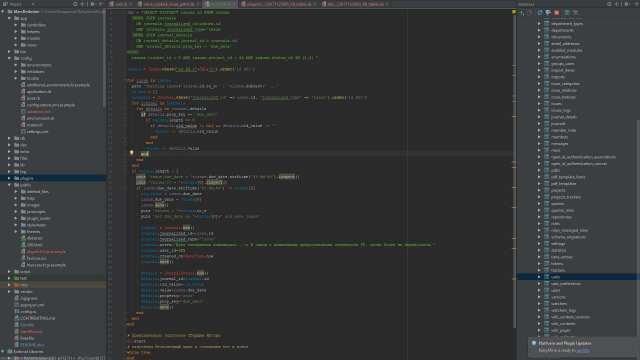The image size is (640, 360).
Task: Expand the issues table in Database panel
Action: click(539, 104)
